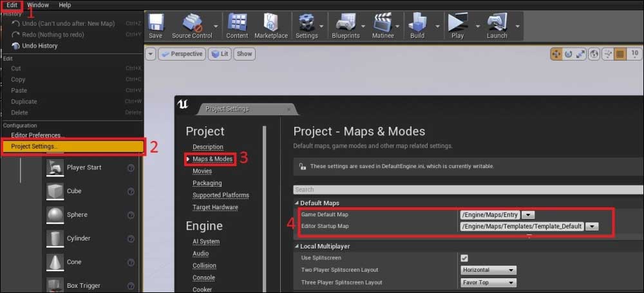Select the Project Settings tab
Viewport: 644px width, 293px height.
248,109
